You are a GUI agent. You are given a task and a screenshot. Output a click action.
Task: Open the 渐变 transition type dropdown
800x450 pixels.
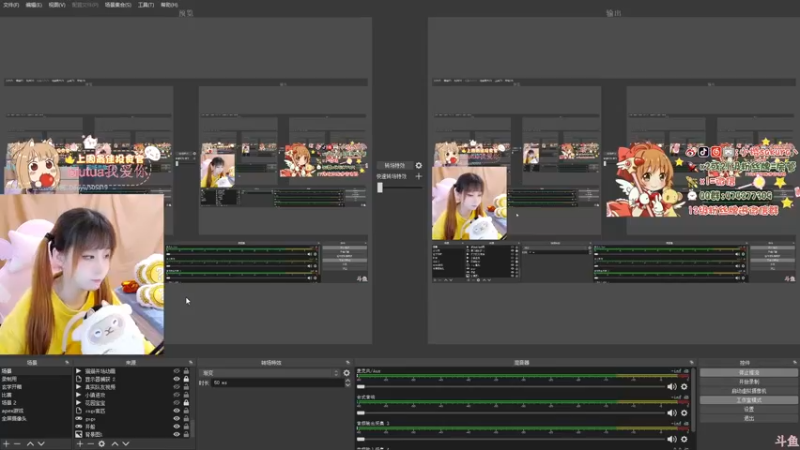point(270,373)
